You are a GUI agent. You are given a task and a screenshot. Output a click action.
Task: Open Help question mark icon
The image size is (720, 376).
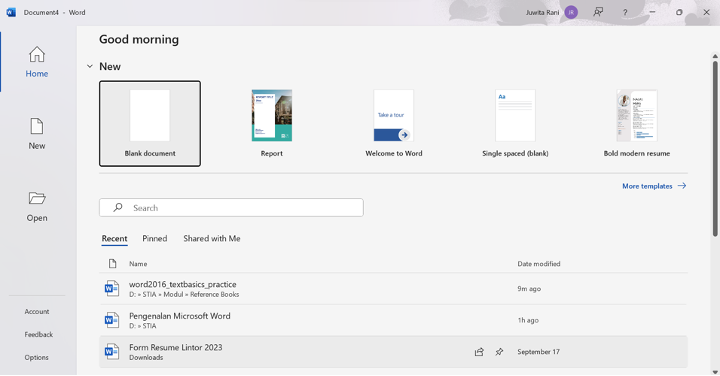point(625,12)
